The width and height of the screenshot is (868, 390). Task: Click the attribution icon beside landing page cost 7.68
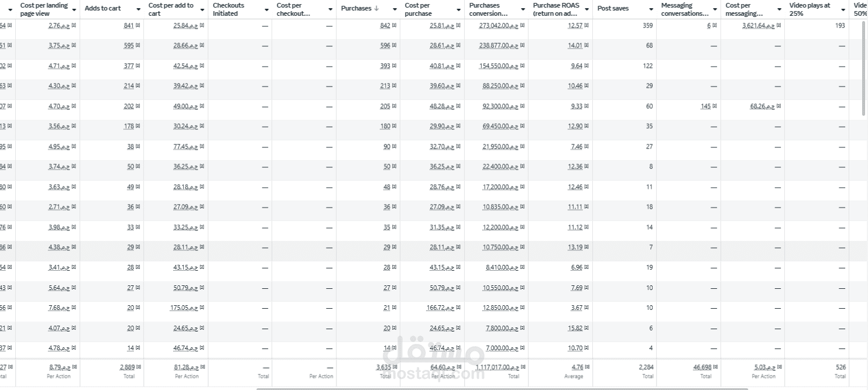[74, 308]
